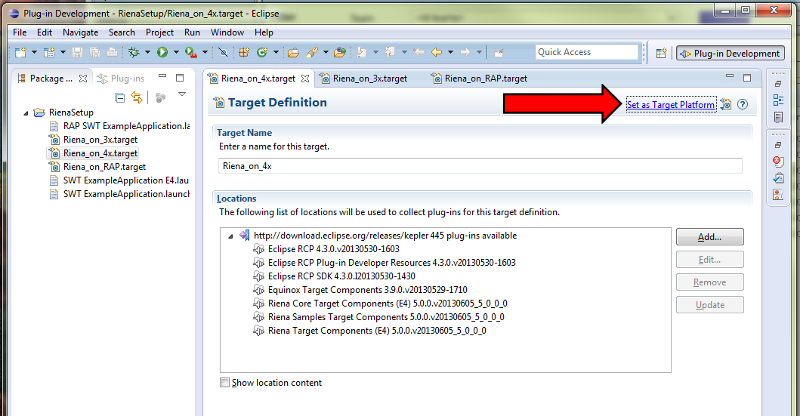Image resolution: width=800 pixels, height=416 pixels.
Task: Click the Set as Target Platform link
Action: 671,105
